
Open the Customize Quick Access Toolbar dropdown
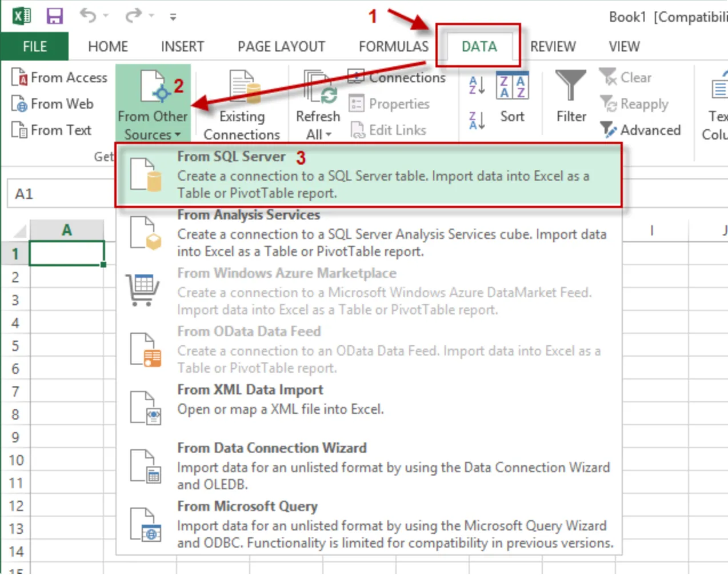(x=173, y=17)
